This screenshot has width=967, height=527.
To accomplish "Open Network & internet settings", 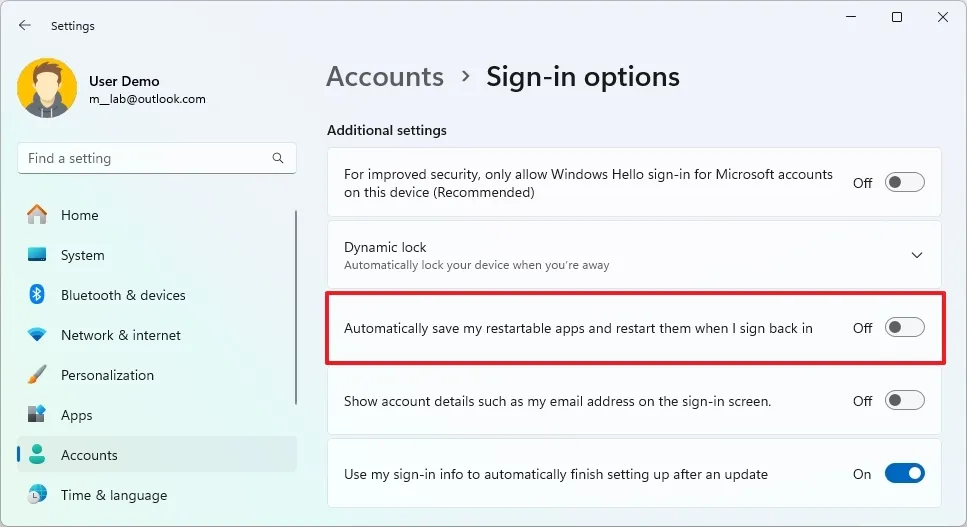I will [157, 335].
